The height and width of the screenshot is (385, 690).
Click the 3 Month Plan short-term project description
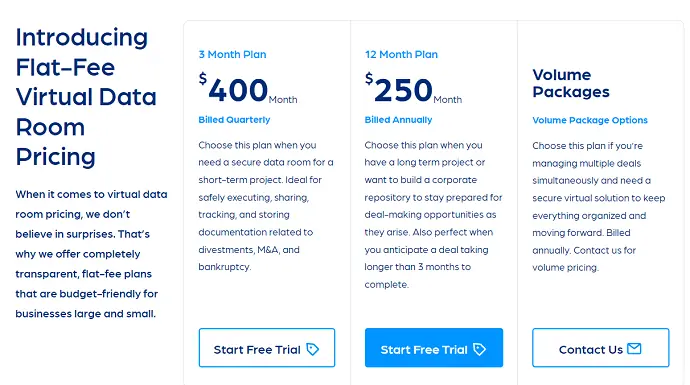266,206
